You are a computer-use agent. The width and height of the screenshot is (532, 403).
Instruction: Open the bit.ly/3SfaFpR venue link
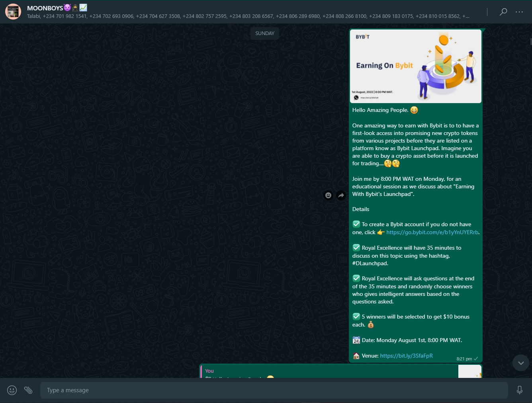(406, 356)
